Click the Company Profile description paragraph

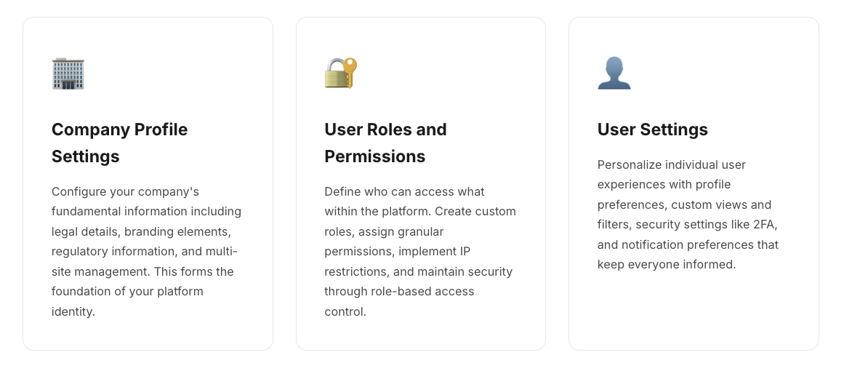[x=146, y=251]
